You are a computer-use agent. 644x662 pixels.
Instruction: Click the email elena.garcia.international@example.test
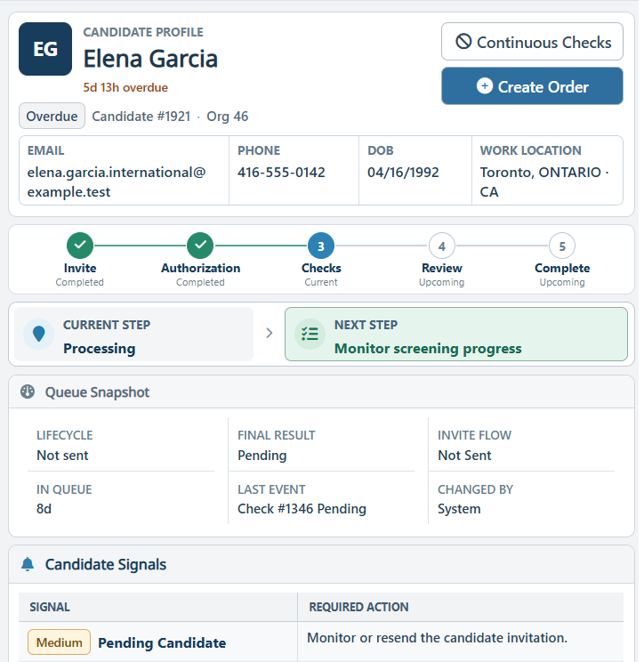(117, 182)
